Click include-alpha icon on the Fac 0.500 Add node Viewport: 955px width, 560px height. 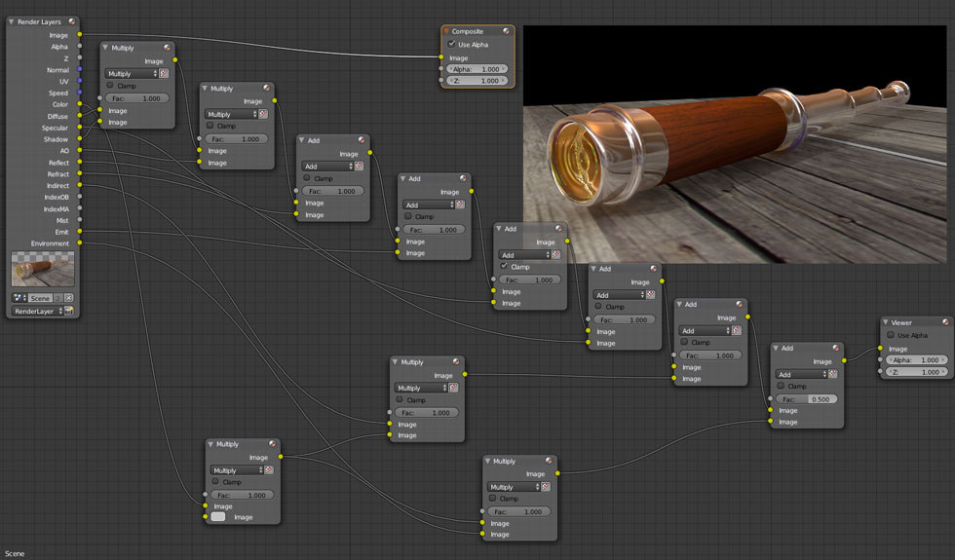pyautogui.click(x=834, y=374)
